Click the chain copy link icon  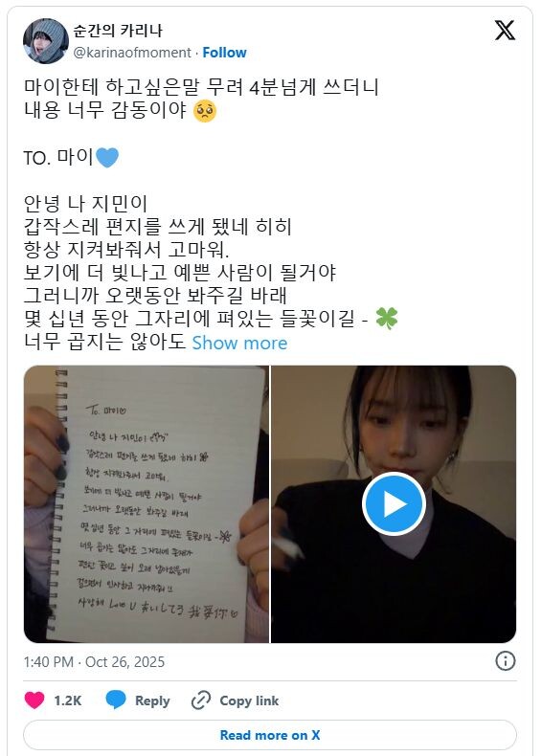201,700
